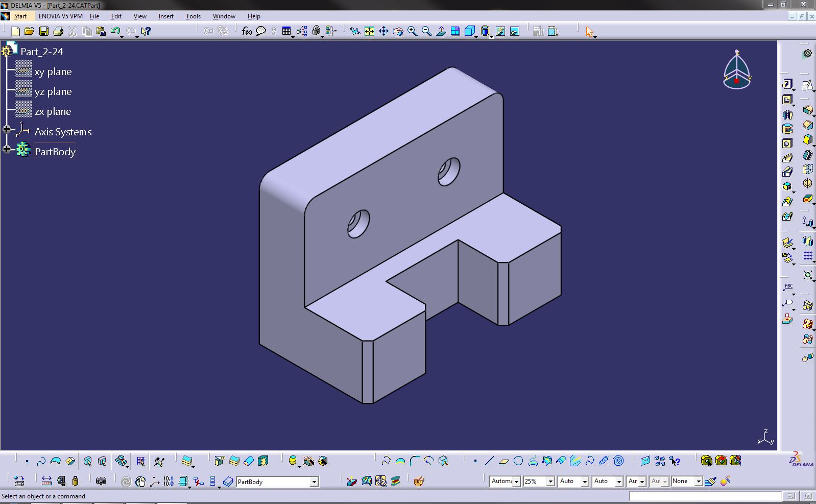Select the Pan view tool
The width and height of the screenshot is (816, 504).
(383, 32)
